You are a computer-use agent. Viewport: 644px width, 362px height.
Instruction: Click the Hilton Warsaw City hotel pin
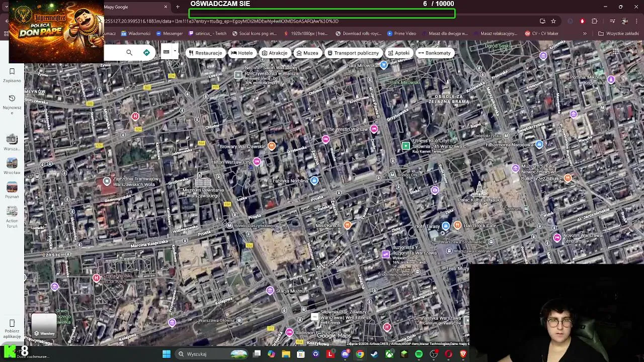point(257,161)
